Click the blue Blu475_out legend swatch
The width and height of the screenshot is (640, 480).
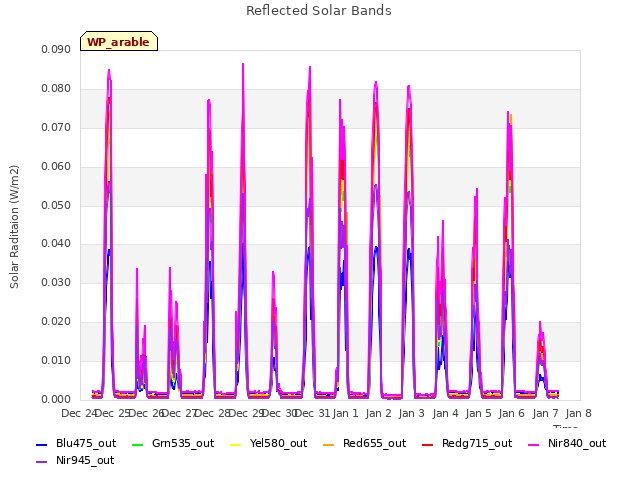(x=42, y=444)
